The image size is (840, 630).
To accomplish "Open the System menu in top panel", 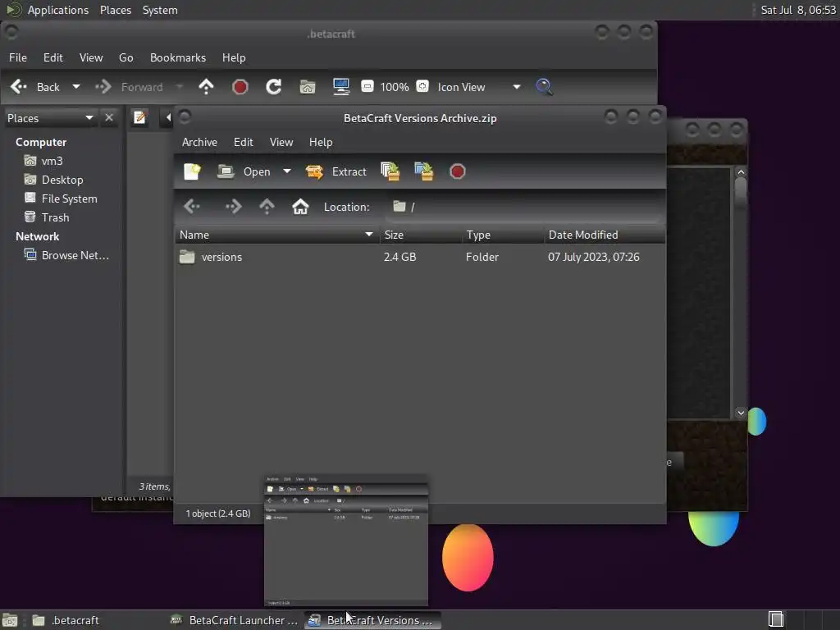I will pos(160,10).
